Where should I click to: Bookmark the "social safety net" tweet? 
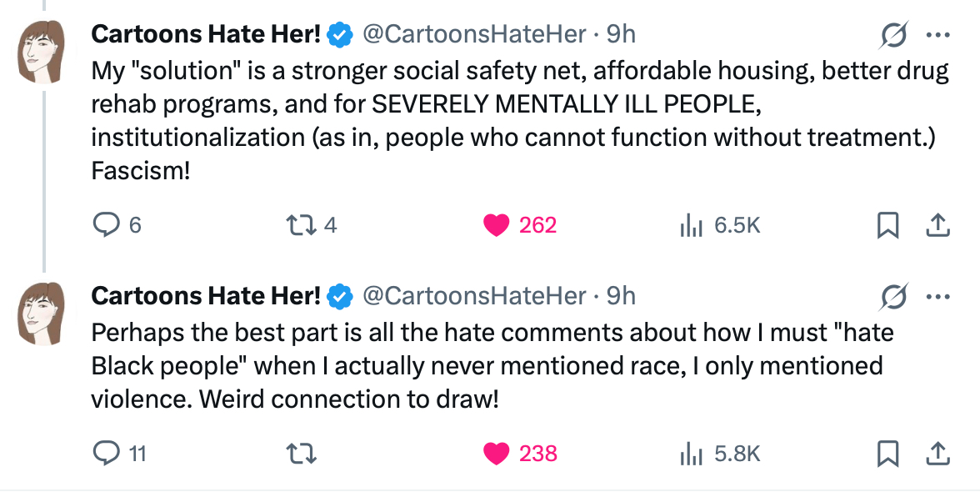pyautogui.click(x=888, y=224)
